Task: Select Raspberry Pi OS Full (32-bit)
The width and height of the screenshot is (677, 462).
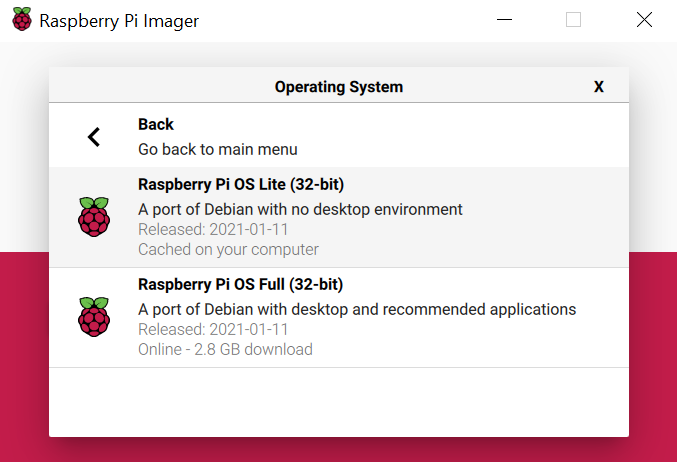Action: coord(339,317)
